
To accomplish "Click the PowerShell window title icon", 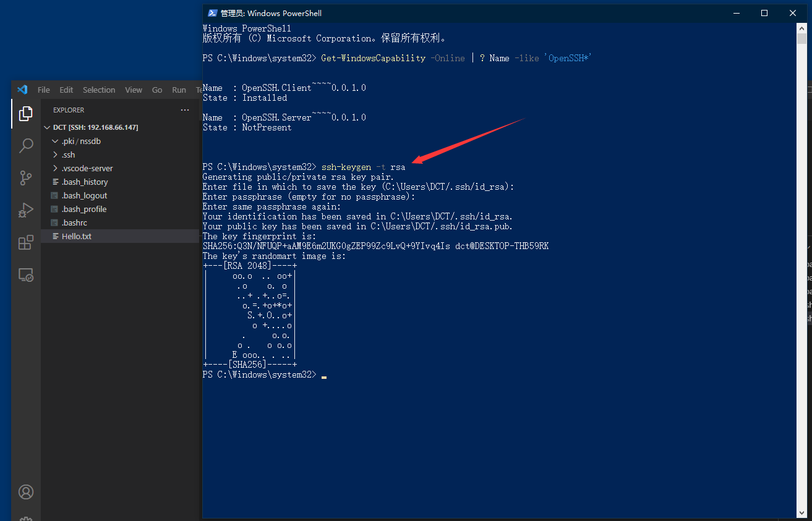I will (212, 13).
